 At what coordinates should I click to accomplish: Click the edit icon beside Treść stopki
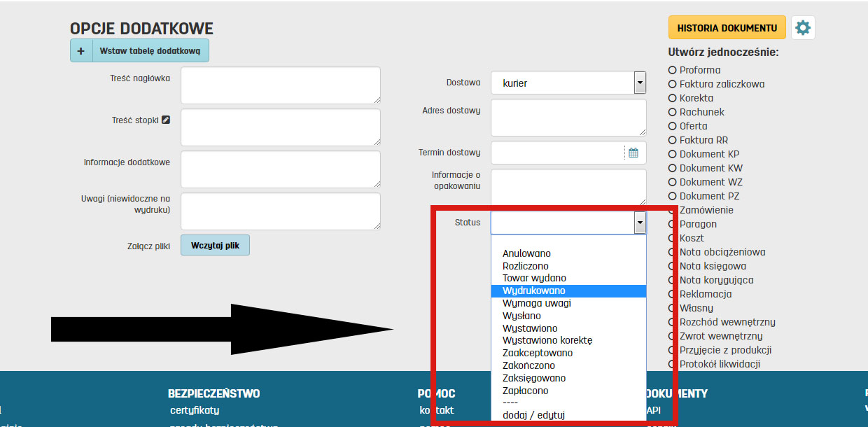(x=166, y=120)
